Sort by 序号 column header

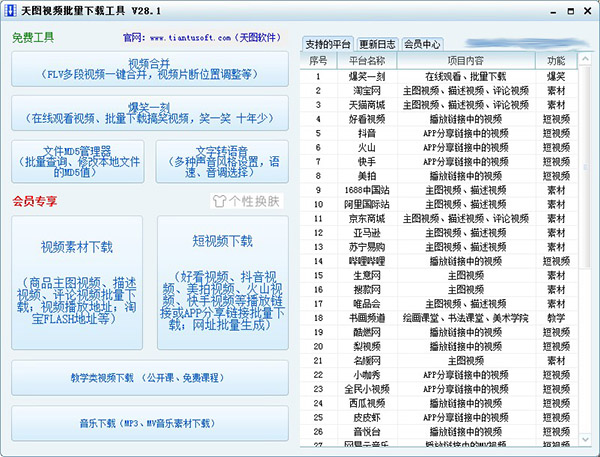tap(318, 61)
